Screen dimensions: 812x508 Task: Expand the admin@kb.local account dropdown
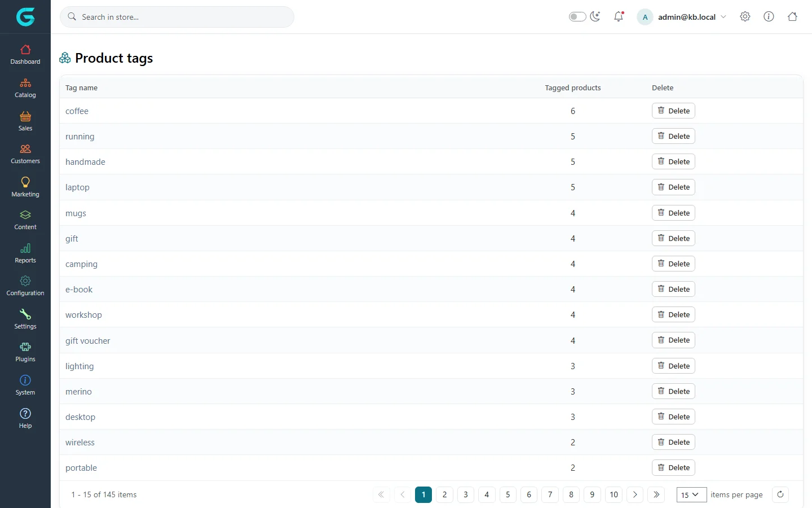(682, 17)
